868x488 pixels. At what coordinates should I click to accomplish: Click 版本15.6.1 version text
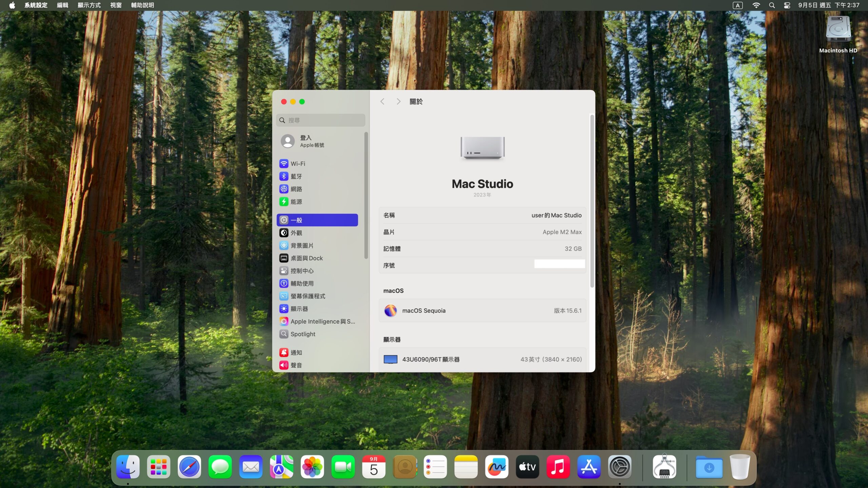point(568,311)
